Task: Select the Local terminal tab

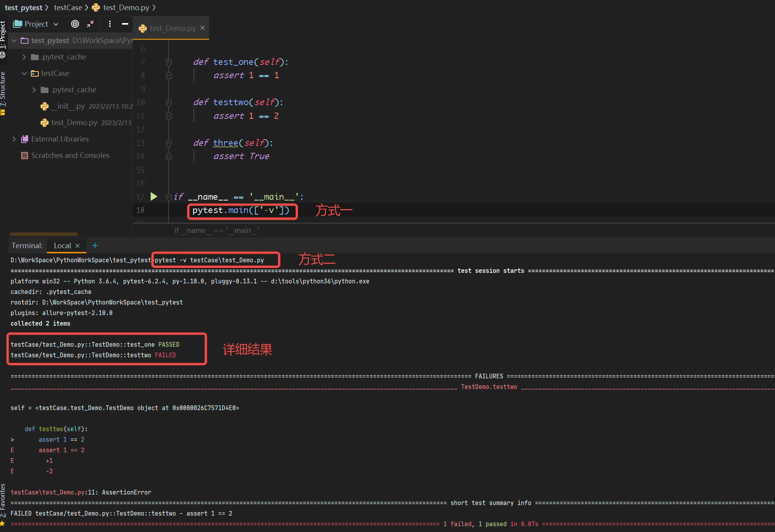Action: (x=62, y=245)
